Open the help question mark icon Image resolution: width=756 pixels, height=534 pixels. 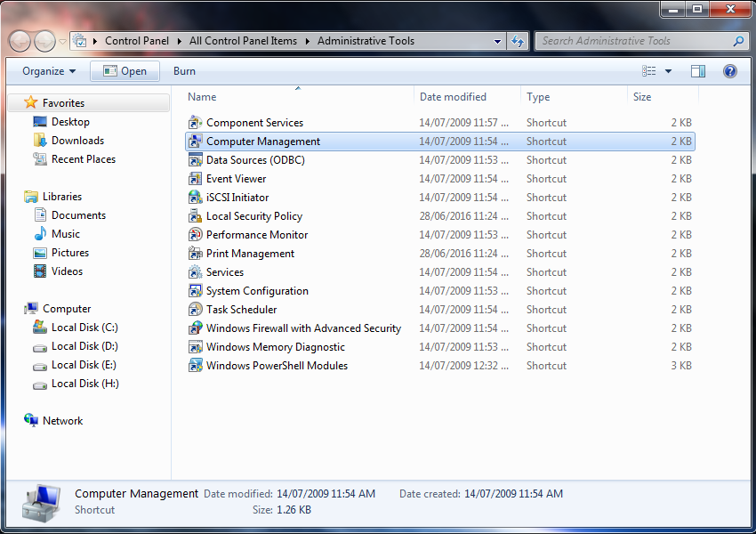(x=730, y=71)
